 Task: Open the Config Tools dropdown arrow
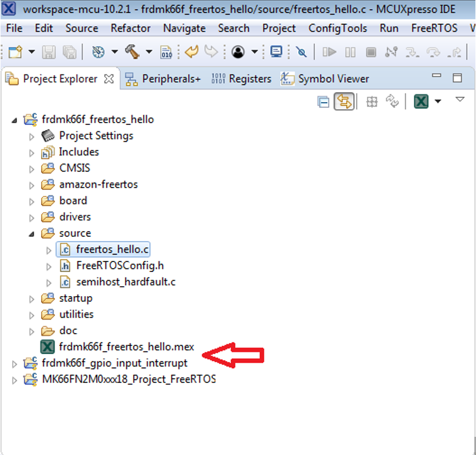point(438,101)
